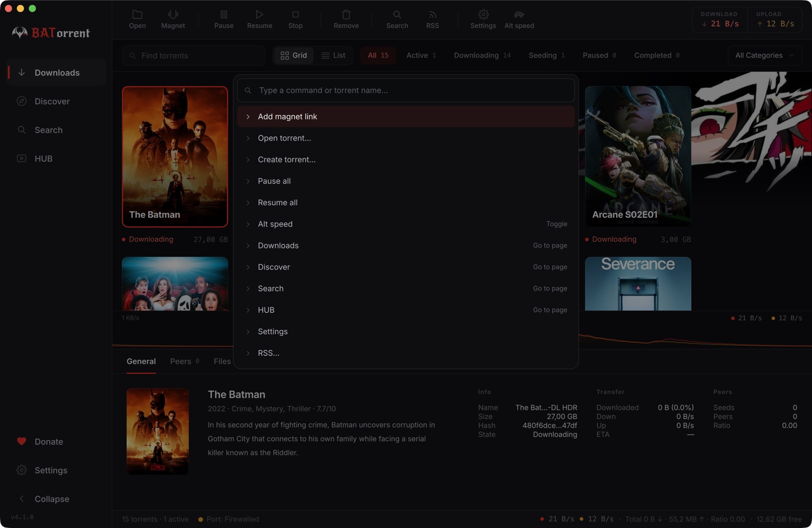Open the General details tab
The height and width of the screenshot is (528, 812).
pos(141,361)
